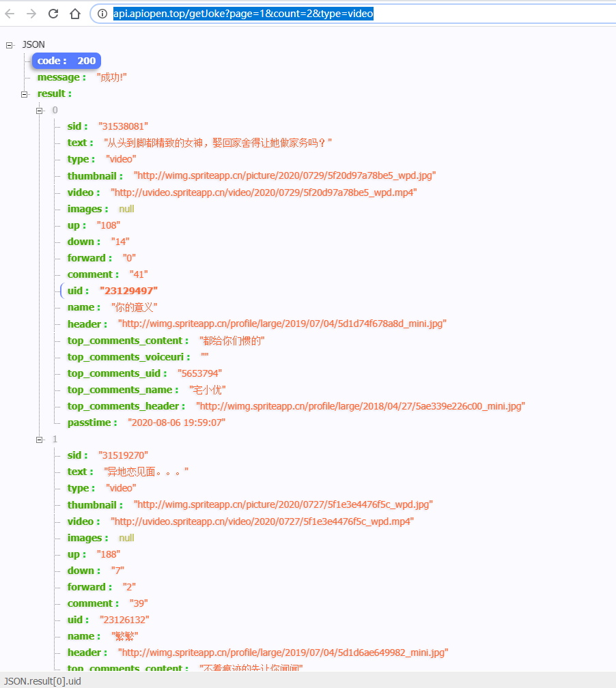Collapse result item 0
Image resolution: width=616 pixels, height=688 pixels.
(x=39, y=111)
